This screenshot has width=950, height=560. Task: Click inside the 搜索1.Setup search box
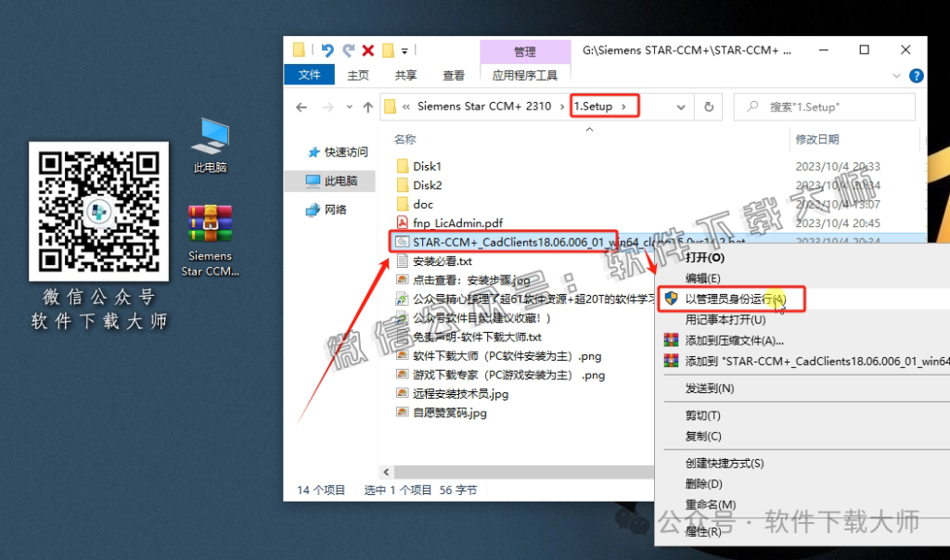click(x=824, y=107)
